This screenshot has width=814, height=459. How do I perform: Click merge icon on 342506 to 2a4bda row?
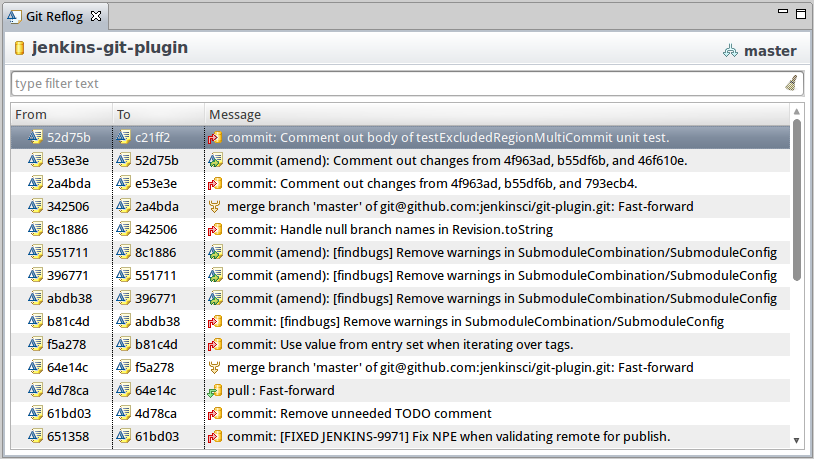(214, 207)
